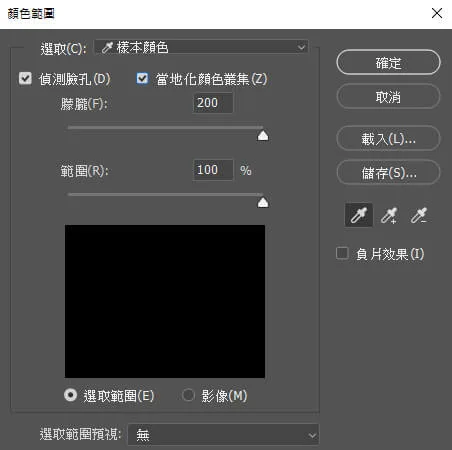
Task: Click the 確定 button
Action: [x=388, y=63]
